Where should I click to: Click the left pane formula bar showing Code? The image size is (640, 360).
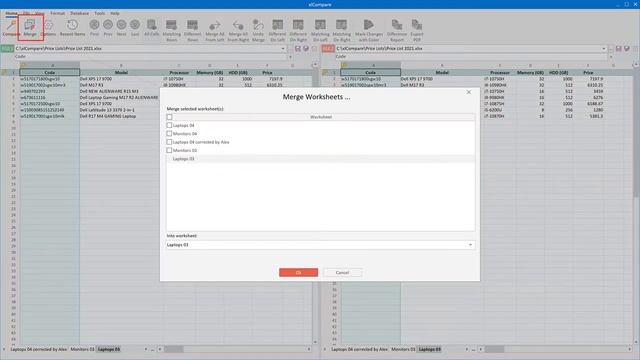151,57
